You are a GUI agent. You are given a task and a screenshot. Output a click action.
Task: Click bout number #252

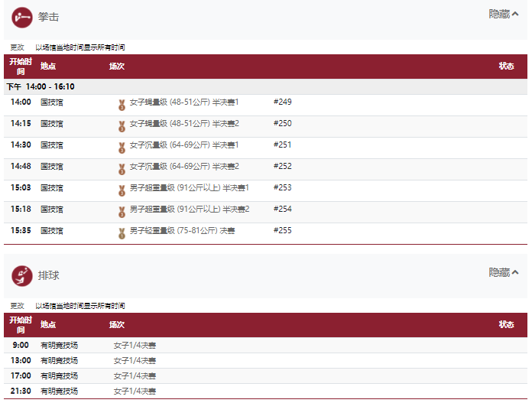[283, 166]
